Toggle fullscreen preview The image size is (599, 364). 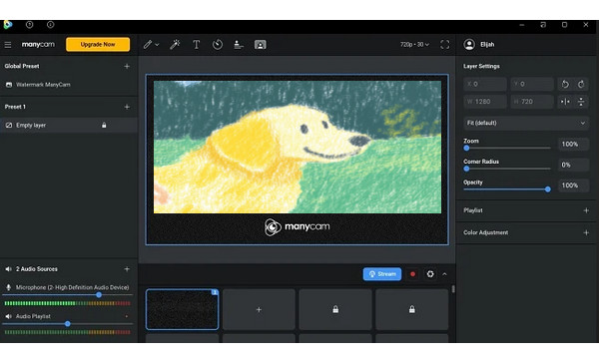(444, 45)
